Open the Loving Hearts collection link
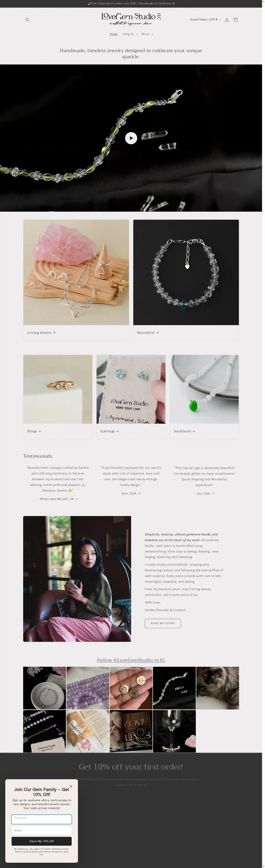The height and width of the screenshot is (868, 265). tap(42, 333)
